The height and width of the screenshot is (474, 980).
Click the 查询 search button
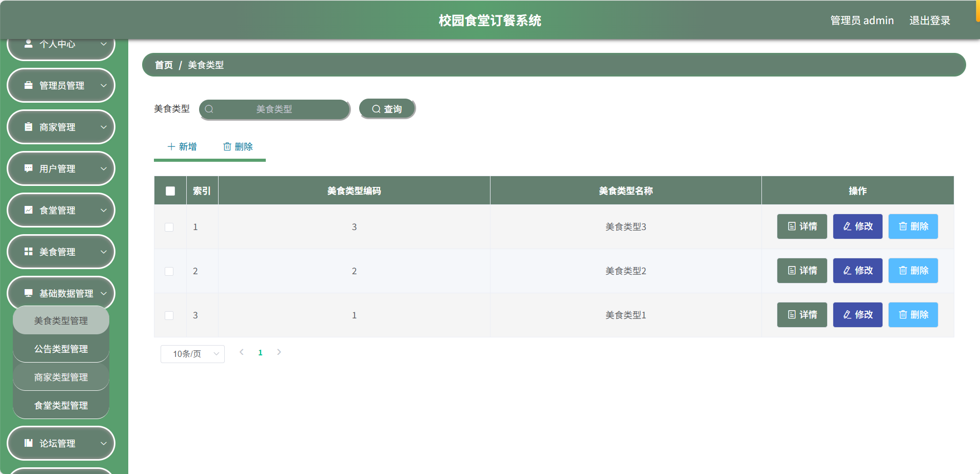pyautogui.click(x=387, y=109)
